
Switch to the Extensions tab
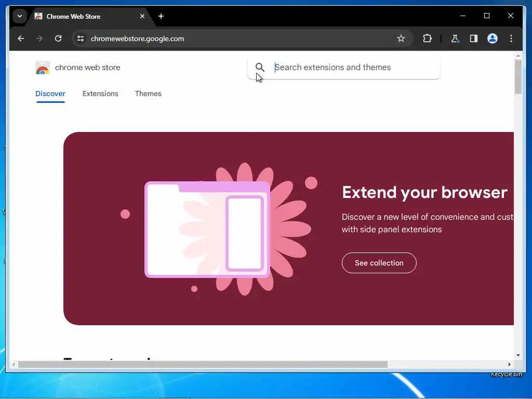coord(100,94)
